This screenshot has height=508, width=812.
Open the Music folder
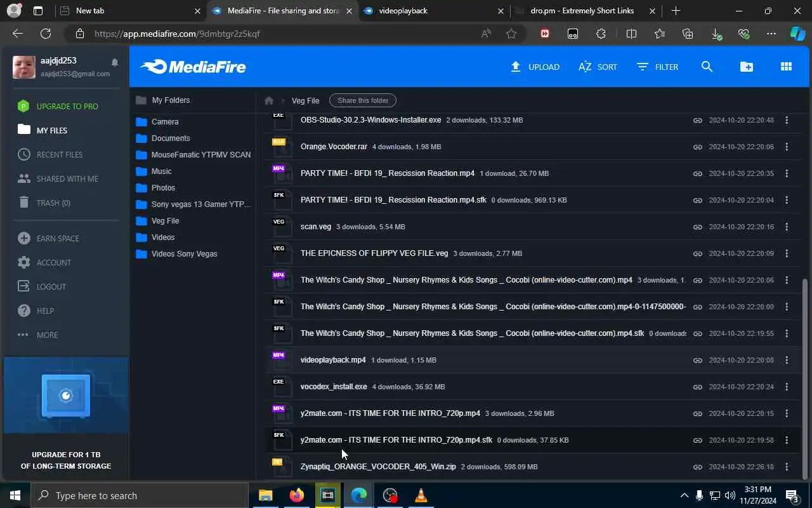(154, 171)
